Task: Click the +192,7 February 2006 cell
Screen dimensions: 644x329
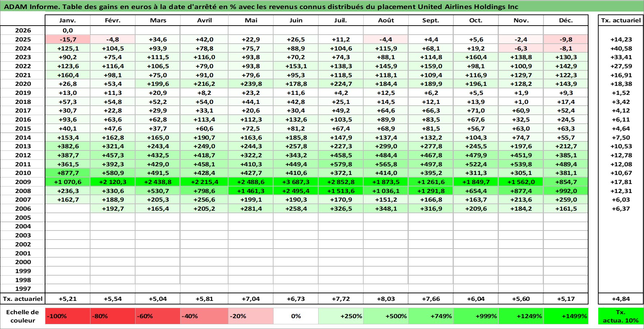Action: pyautogui.click(x=113, y=209)
